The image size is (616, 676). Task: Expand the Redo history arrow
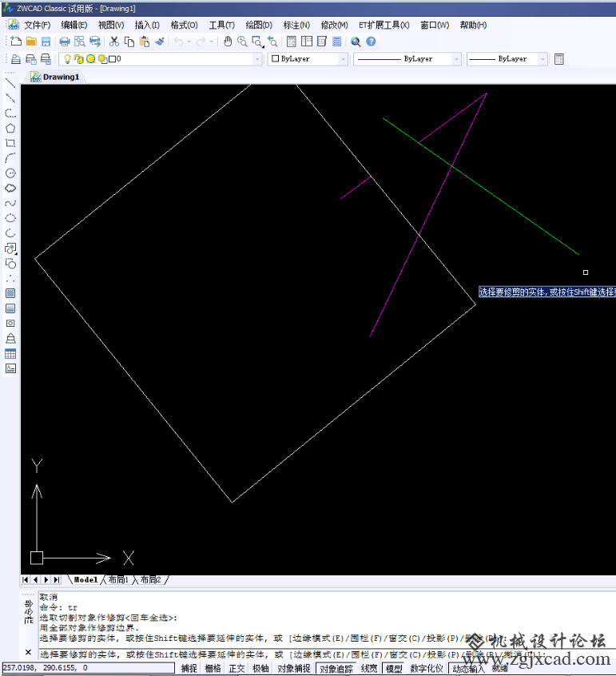(x=211, y=42)
